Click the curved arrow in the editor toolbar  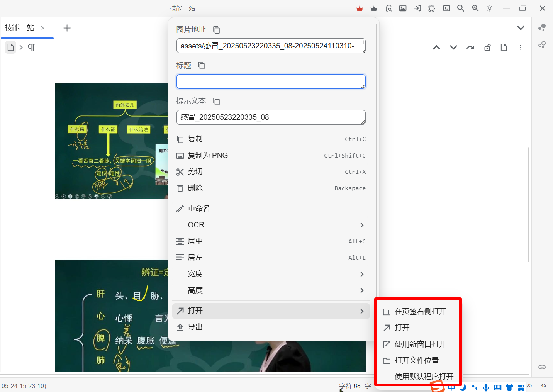pyautogui.click(x=470, y=48)
